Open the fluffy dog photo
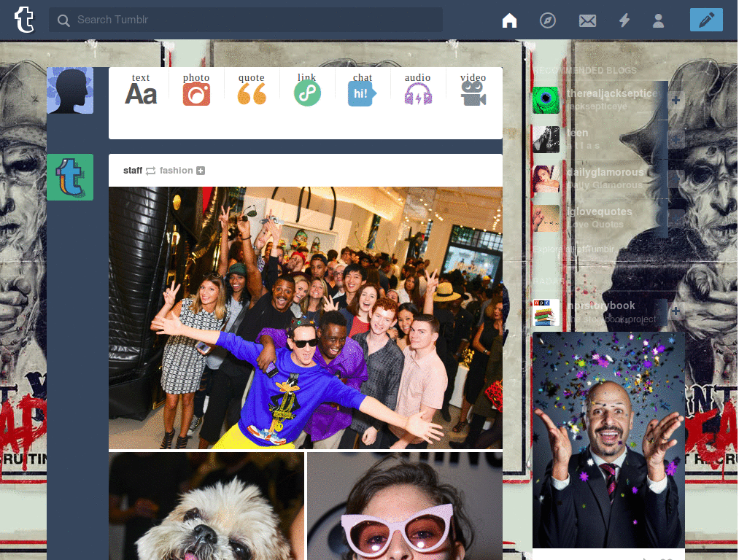Image resolution: width=747 pixels, height=560 pixels. (x=206, y=506)
